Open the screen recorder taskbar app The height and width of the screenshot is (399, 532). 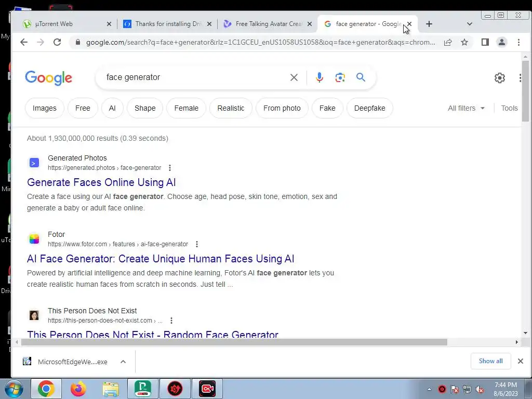[x=207, y=389]
